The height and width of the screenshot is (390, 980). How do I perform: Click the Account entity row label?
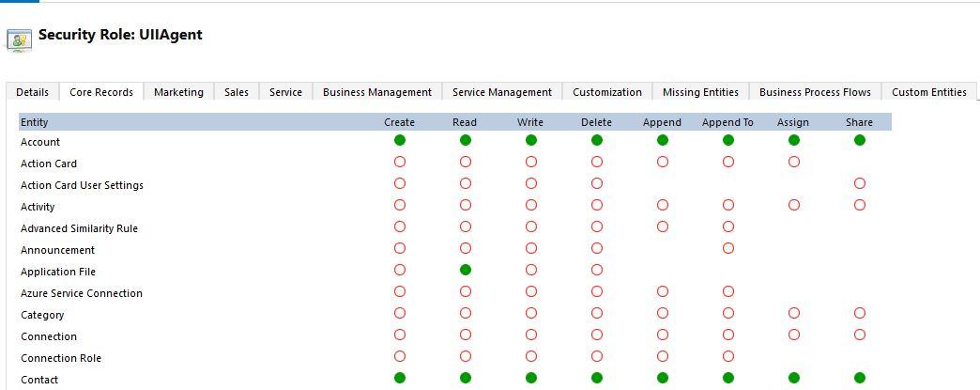pyautogui.click(x=40, y=142)
